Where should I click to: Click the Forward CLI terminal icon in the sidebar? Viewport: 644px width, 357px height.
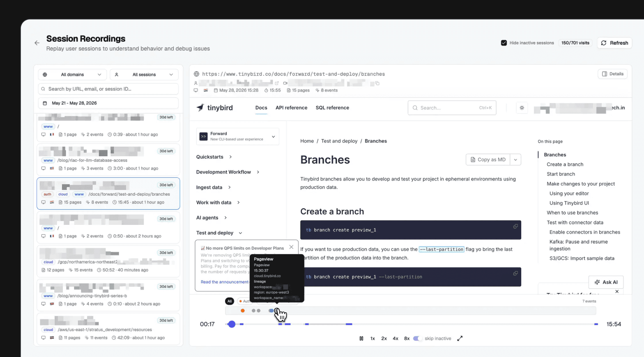tap(203, 137)
